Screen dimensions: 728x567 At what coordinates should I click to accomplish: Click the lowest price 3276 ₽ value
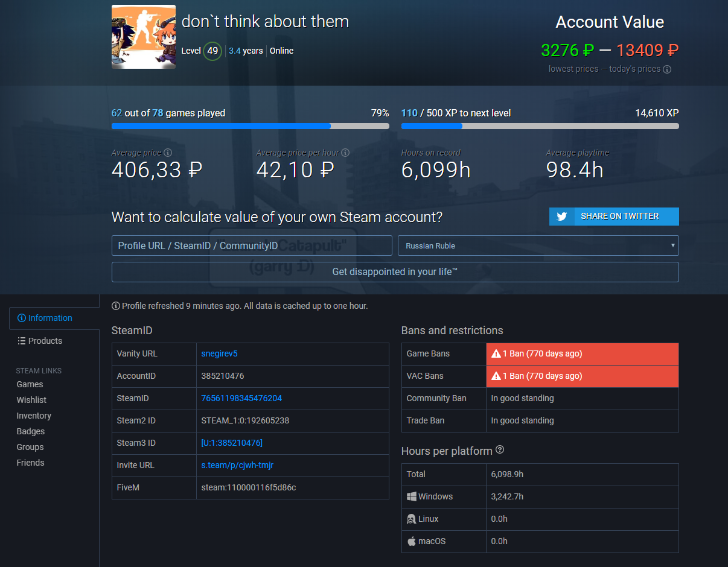click(x=567, y=50)
